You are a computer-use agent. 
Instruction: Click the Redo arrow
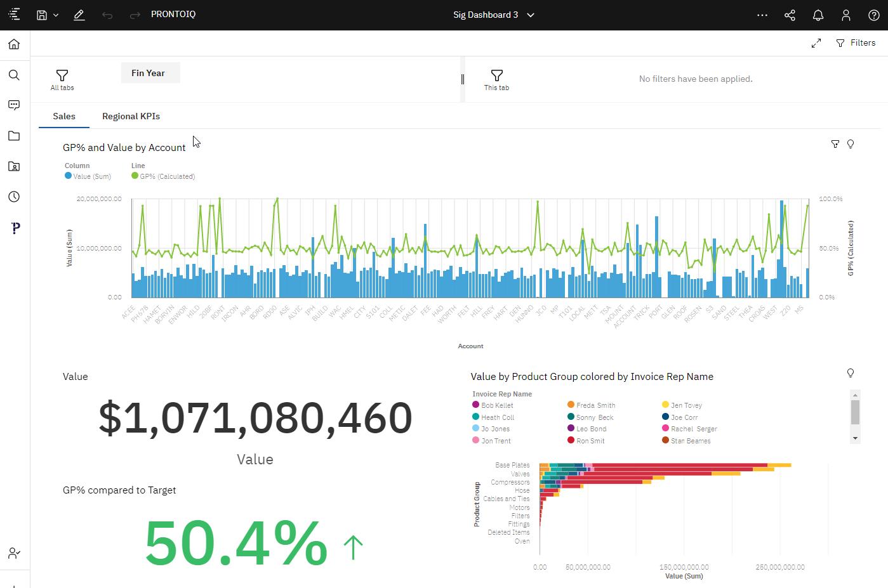click(135, 15)
